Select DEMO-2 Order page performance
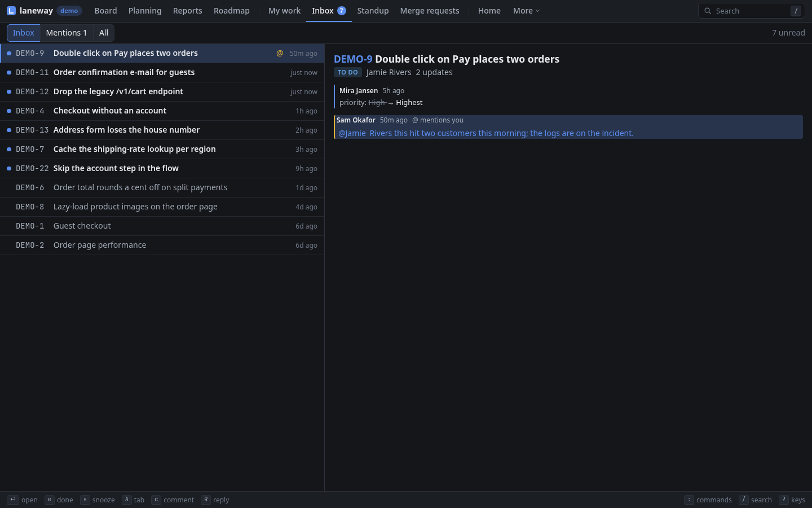The width and height of the screenshot is (812, 508). tap(162, 245)
